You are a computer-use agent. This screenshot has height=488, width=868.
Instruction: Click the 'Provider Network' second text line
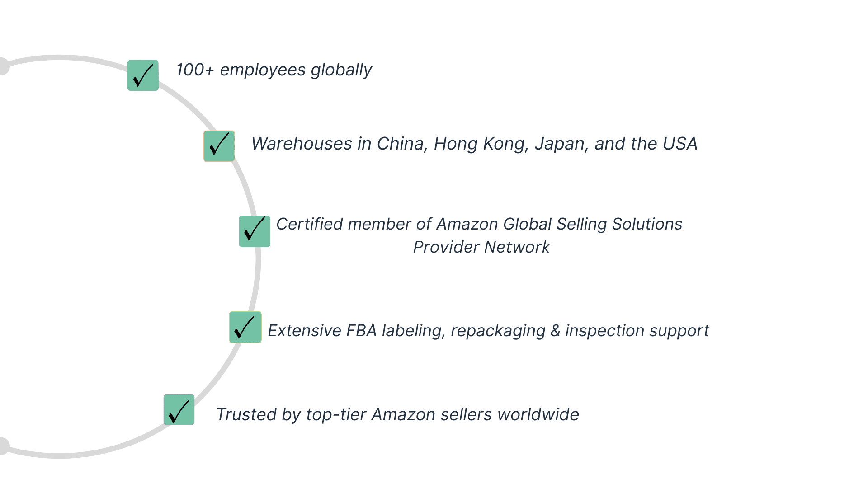click(481, 247)
